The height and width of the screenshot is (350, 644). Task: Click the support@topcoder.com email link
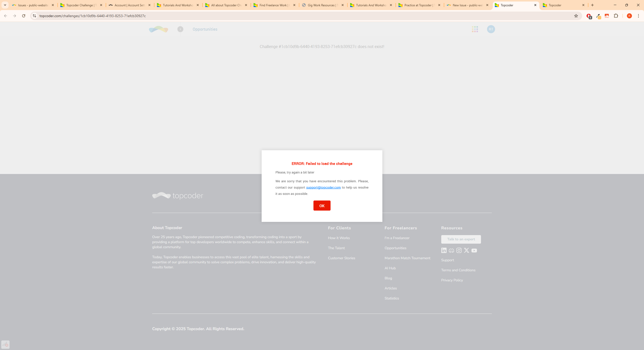(323, 188)
